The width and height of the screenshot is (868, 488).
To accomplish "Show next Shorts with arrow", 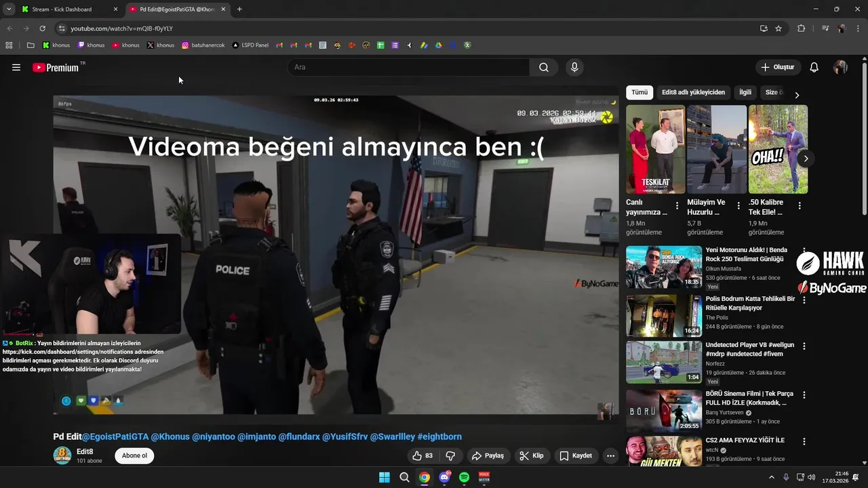I will tap(806, 159).
